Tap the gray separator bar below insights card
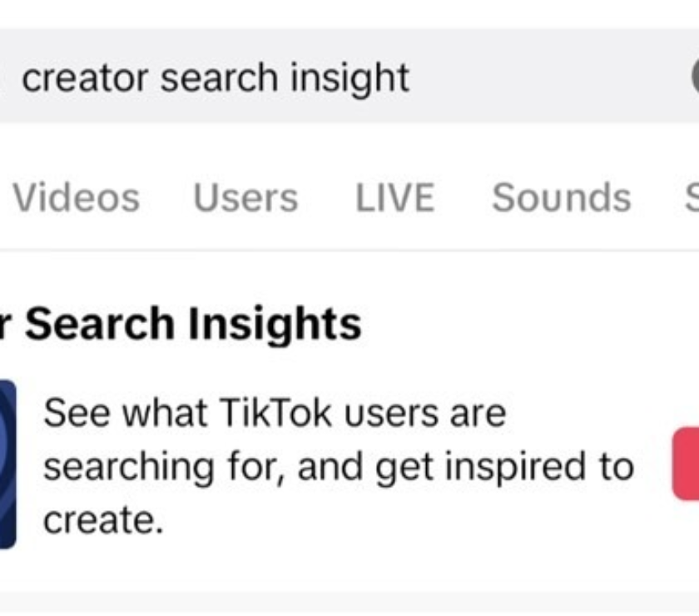 coord(349,602)
